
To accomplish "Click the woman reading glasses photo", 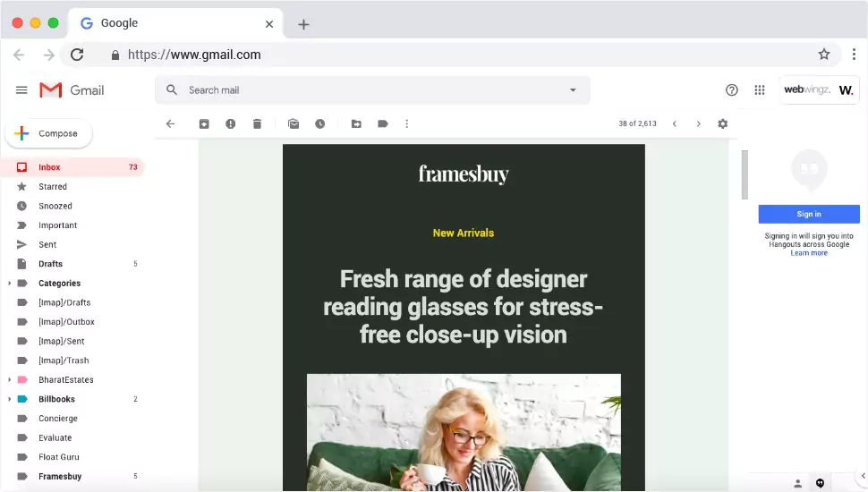I will point(464,432).
